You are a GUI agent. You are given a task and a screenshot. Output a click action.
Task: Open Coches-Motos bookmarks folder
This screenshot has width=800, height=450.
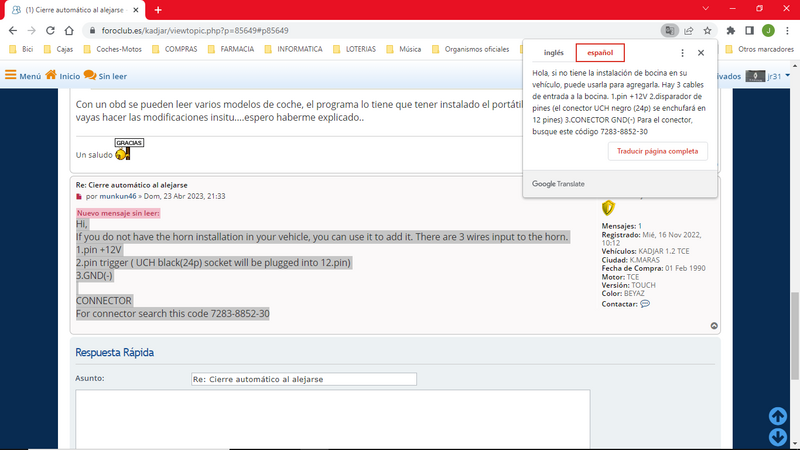point(112,49)
